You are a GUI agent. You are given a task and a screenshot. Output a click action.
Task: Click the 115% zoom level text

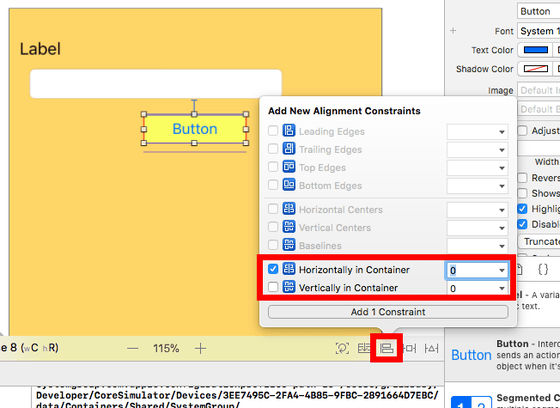[166, 348]
